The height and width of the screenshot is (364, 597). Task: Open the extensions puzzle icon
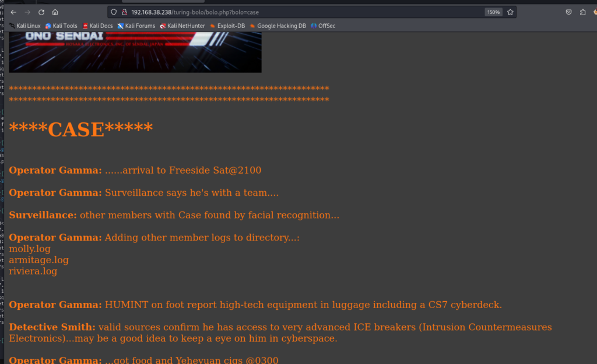582,12
